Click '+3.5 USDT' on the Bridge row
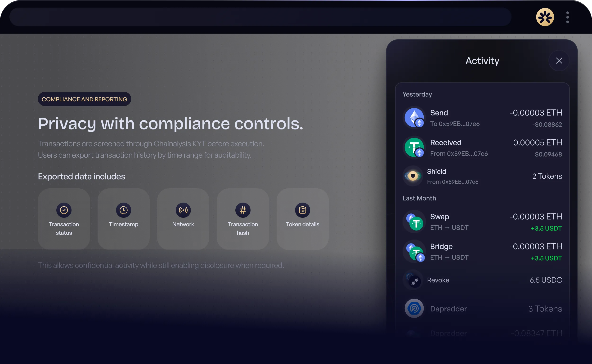The width and height of the screenshot is (592, 364). click(546, 258)
